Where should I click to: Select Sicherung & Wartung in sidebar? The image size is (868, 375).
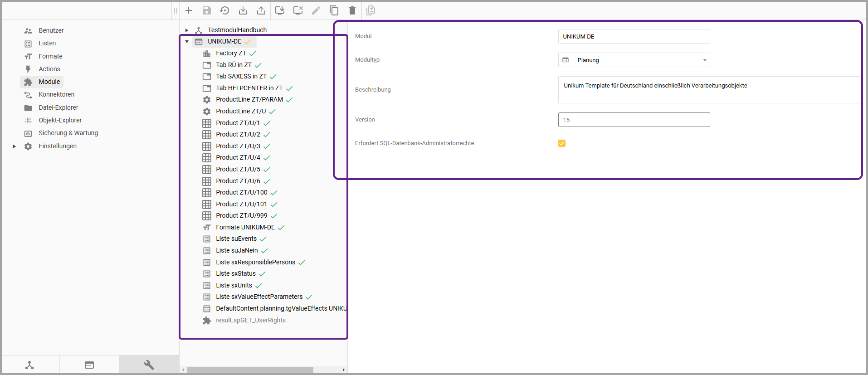click(x=68, y=133)
